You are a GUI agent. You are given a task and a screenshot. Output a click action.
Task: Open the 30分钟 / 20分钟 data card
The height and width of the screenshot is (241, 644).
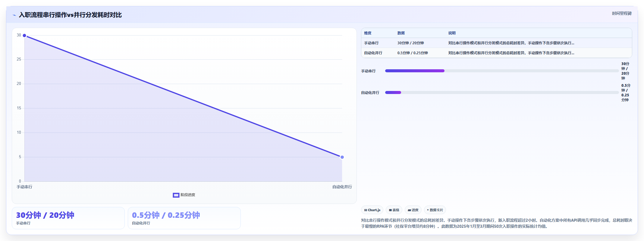[x=68, y=218]
